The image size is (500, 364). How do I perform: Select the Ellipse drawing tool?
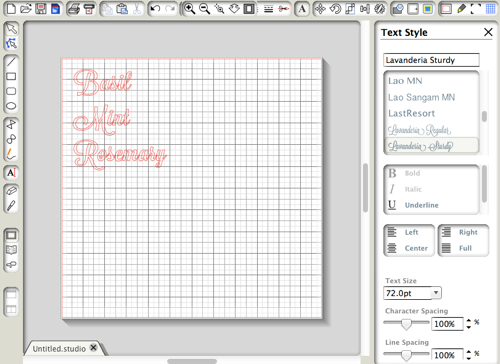(x=11, y=106)
